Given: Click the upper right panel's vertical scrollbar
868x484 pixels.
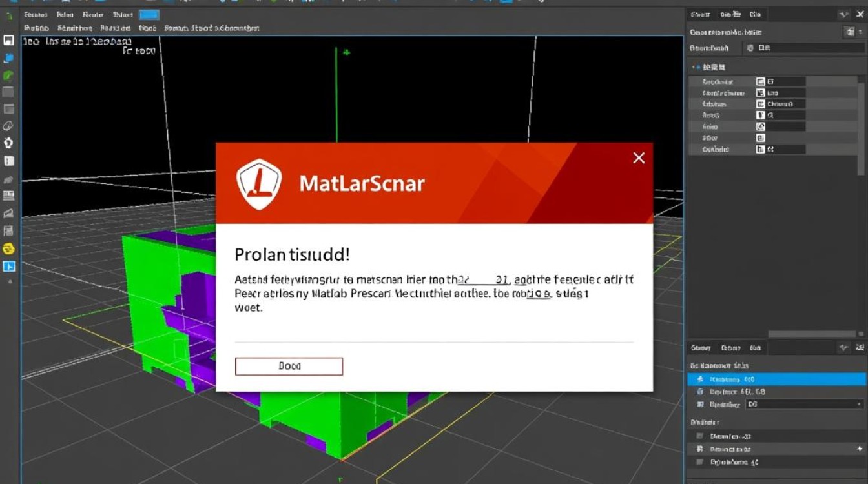Looking at the screenshot, I should pyautogui.click(x=862, y=129).
